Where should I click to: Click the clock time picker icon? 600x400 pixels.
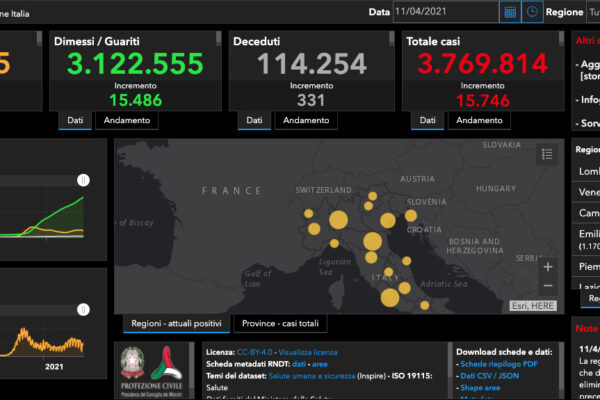point(533,12)
